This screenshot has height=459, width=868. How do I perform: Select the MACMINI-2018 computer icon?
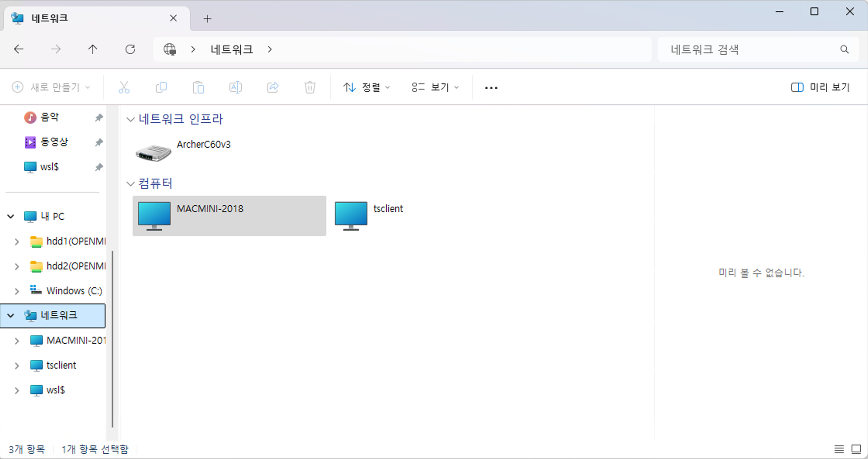[154, 216]
